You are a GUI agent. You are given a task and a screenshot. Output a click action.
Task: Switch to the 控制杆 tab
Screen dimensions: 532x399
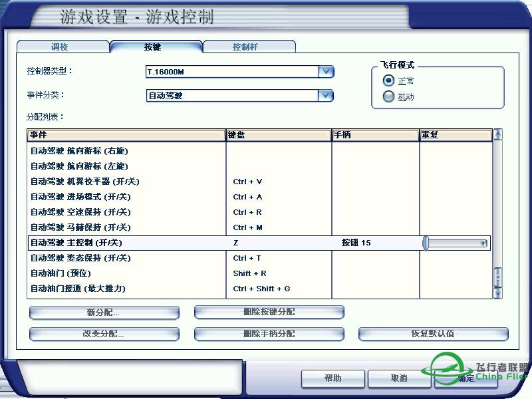[x=249, y=47]
